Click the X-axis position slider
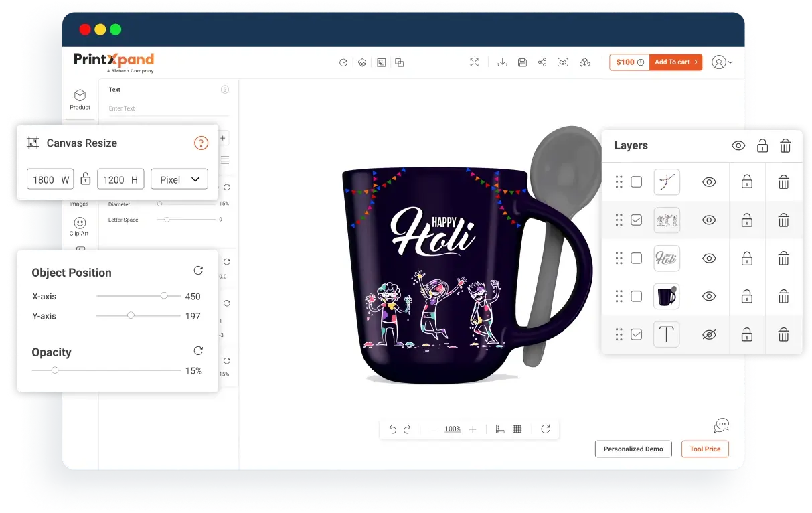 [139, 295]
